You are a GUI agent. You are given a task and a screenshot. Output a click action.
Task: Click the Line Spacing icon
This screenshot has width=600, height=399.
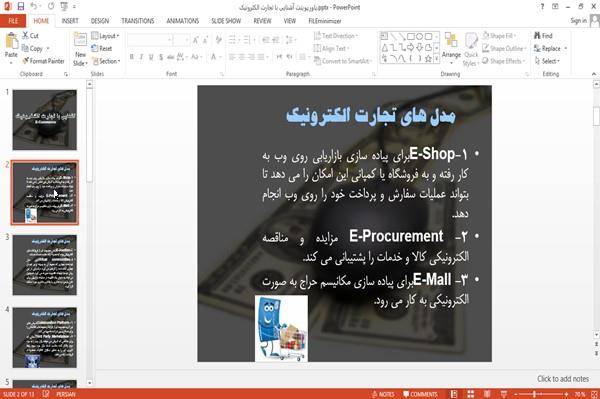tap(290, 39)
